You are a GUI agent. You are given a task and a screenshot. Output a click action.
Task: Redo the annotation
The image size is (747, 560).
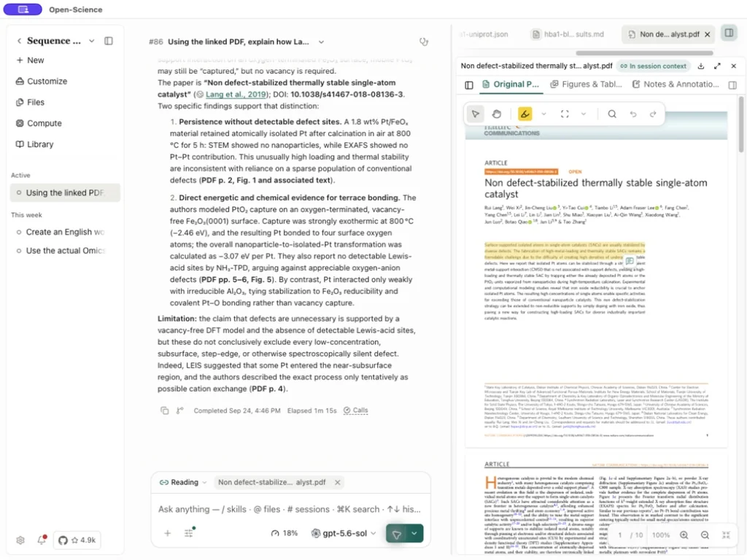click(x=653, y=114)
